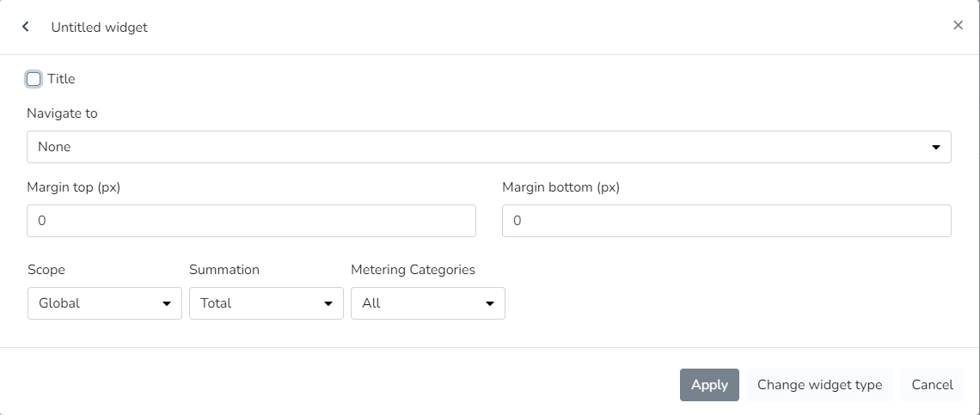Enable the Title checkbox
The height and width of the screenshot is (415, 980).
pyautogui.click(x=34, y=79)
